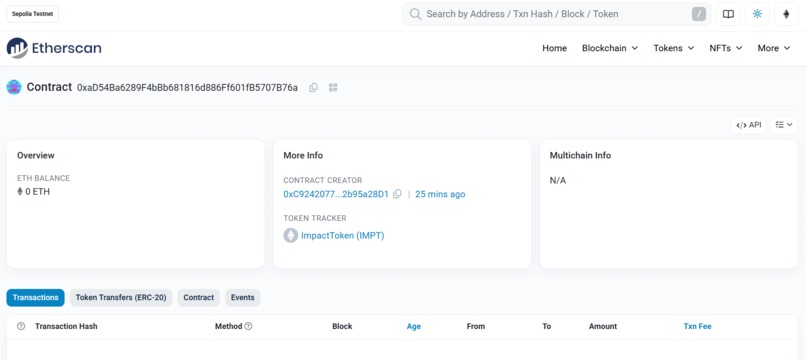Go to the Home page
Viewport: 806px width, 360px height.
(x=554, y=48)
